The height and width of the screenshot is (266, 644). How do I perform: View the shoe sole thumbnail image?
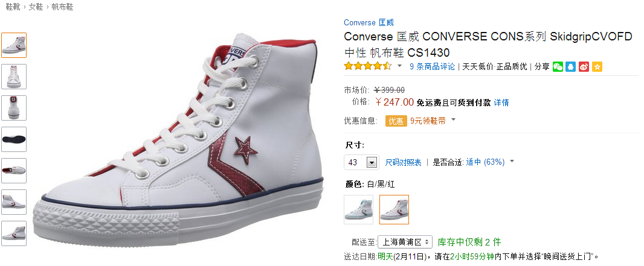(14, 139)
